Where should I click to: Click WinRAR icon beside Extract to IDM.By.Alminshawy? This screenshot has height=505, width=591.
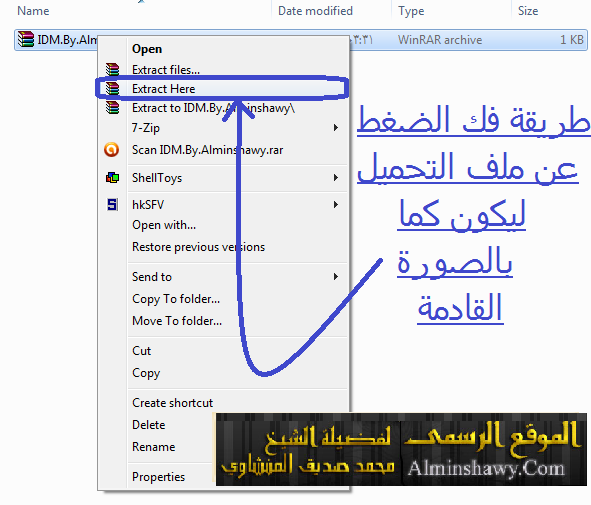(112, 108)
